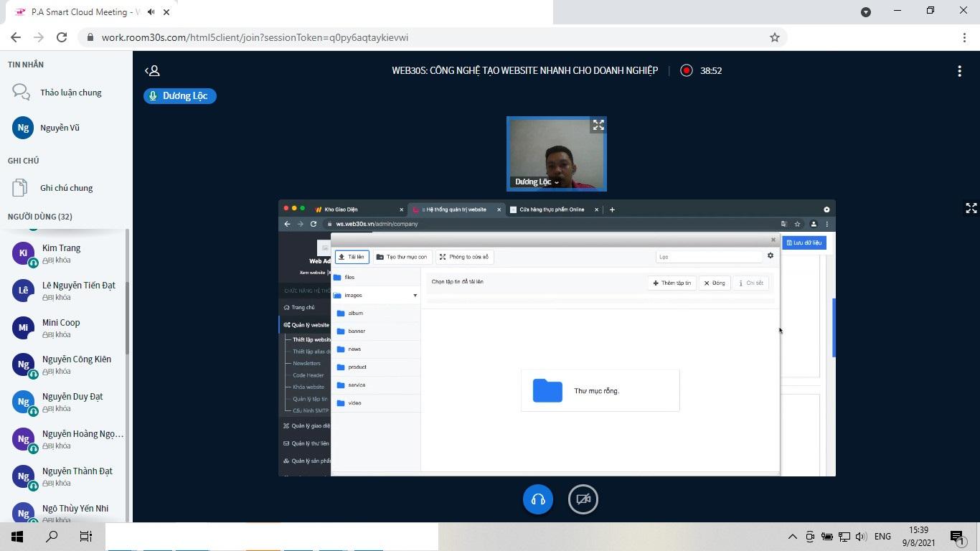
Task: Open private chat with Nguyễn Vũ
Action: click(66, 128)
